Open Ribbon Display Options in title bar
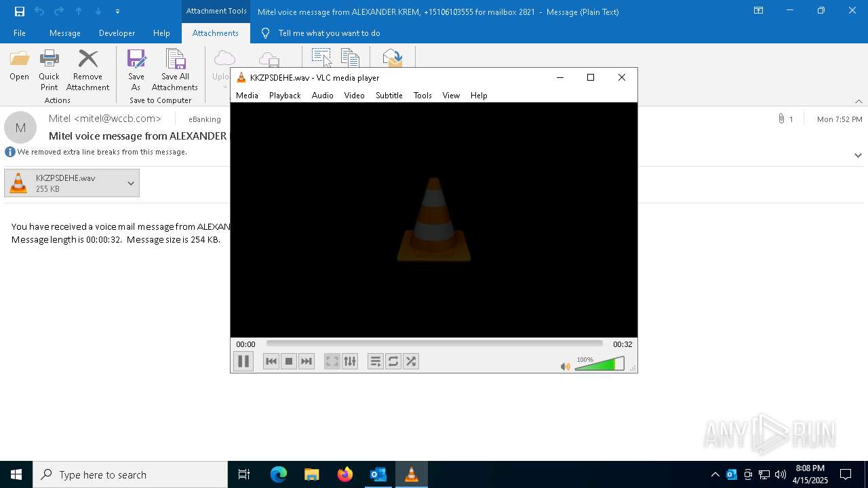This screenshot has height=488, width=868. point(758,11)
